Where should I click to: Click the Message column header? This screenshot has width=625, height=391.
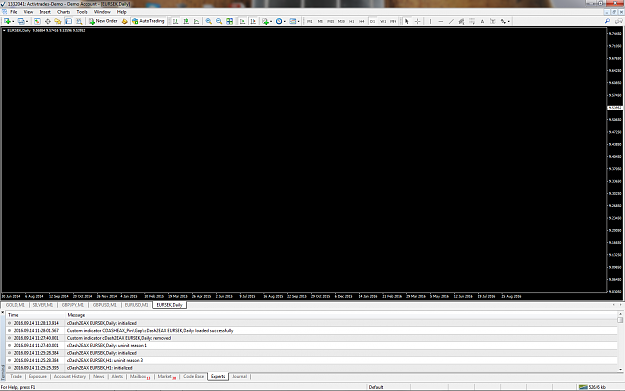[341, 315]
